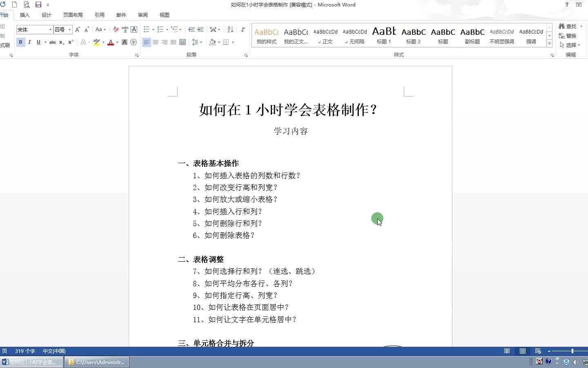Click the zoom slider handle
Image resolution: width=588 pixels, height=368 pixels.
click(572, 351)
